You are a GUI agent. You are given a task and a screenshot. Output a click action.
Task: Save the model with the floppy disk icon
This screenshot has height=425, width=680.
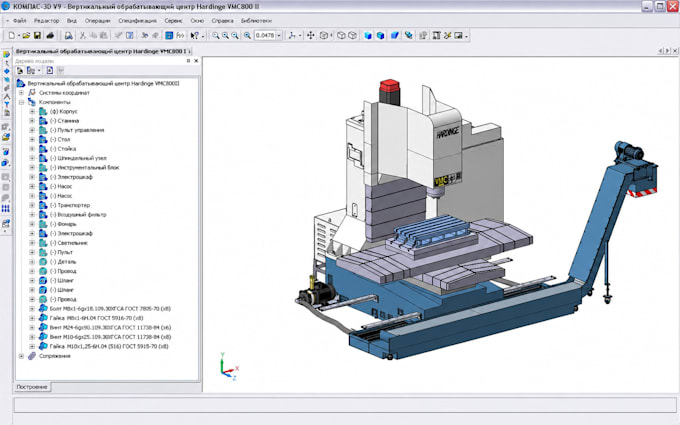(x=37, y=36)
